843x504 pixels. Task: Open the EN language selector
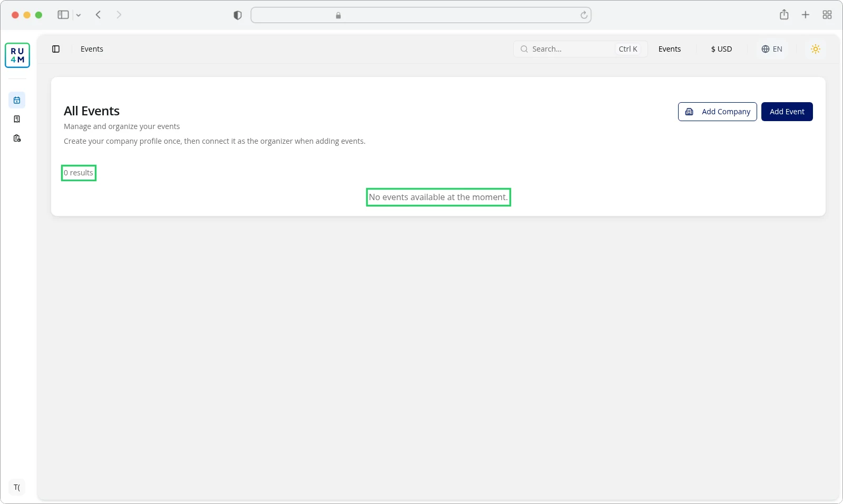[772, 49]
